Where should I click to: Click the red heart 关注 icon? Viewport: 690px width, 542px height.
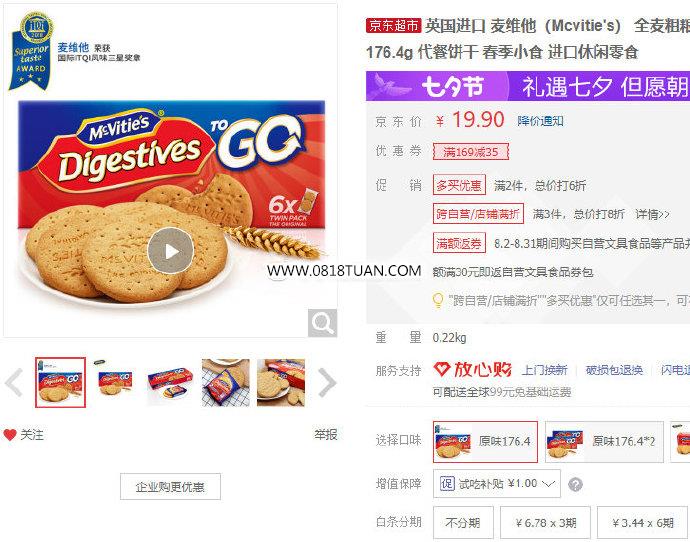click(10, 435)
